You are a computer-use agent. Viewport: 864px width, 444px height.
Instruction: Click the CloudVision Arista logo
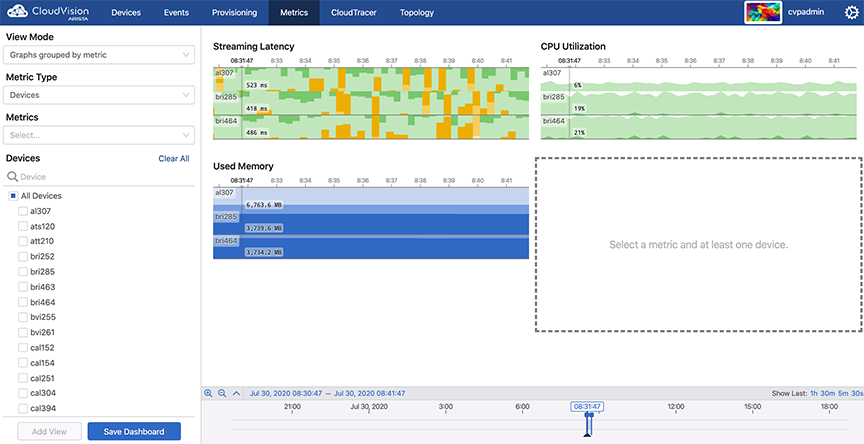tap(47, 12)
